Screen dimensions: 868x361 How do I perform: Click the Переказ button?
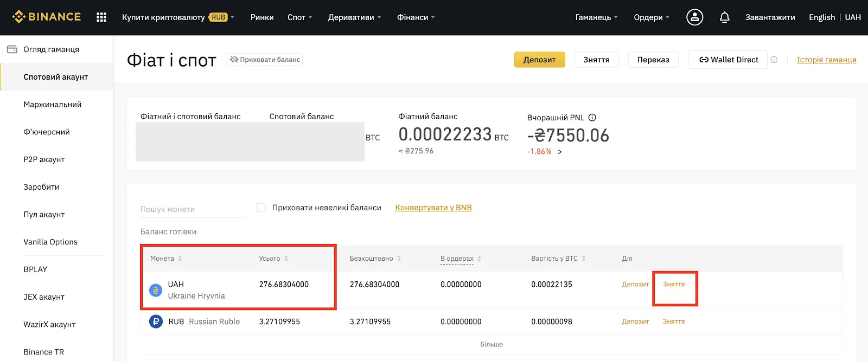[653, 60]
